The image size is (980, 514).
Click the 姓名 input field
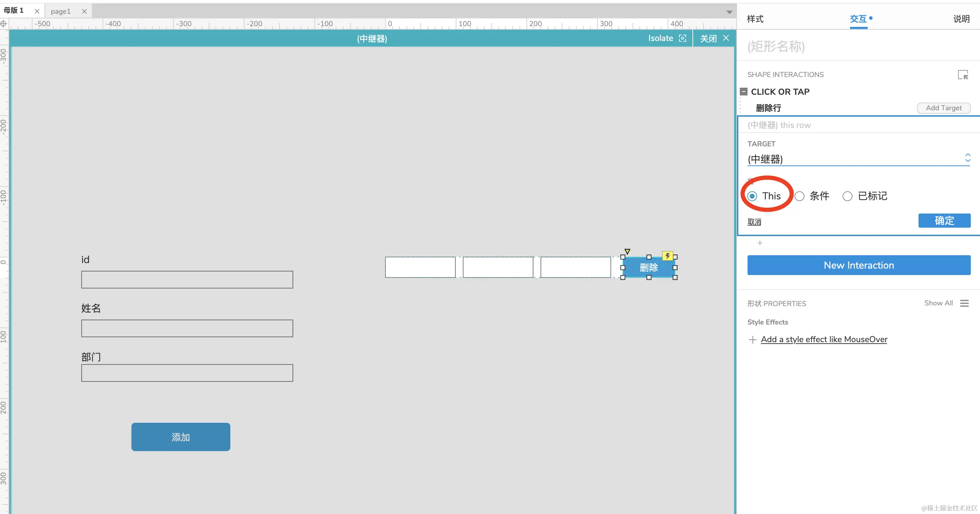tap(187, 328)
